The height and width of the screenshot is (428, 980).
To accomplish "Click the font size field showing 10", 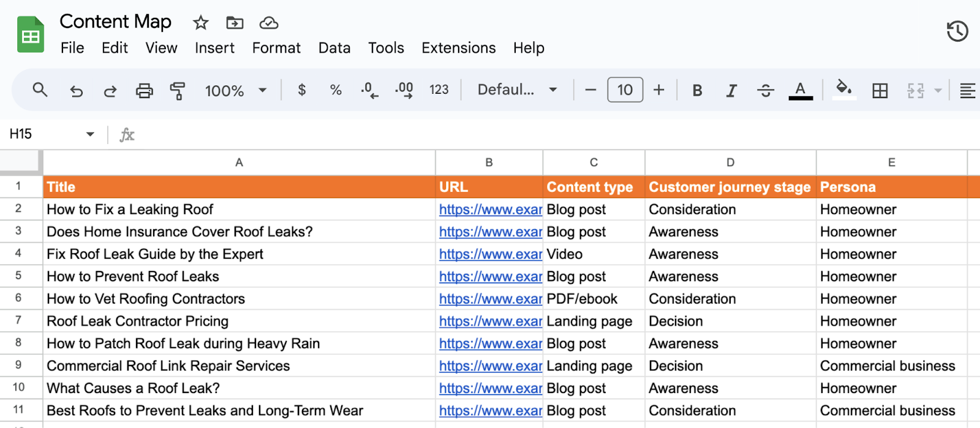I will 625,90.
